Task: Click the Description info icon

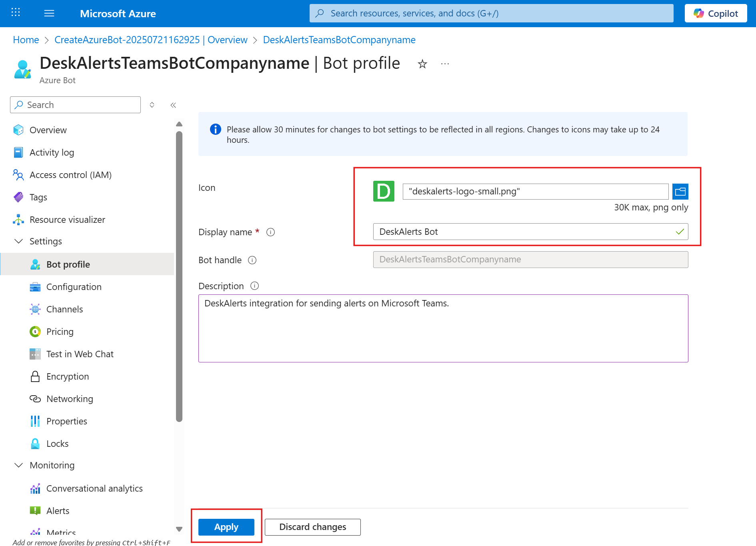Action: click(254, 286)
